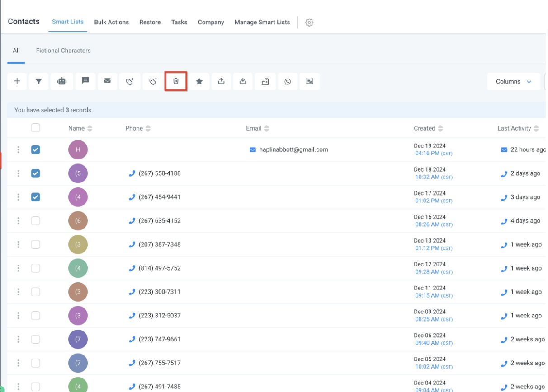Click phone icon next to (267) 635-4152
Image resolution: width=548 pixels, height=392 pixels.
[132, 221]
